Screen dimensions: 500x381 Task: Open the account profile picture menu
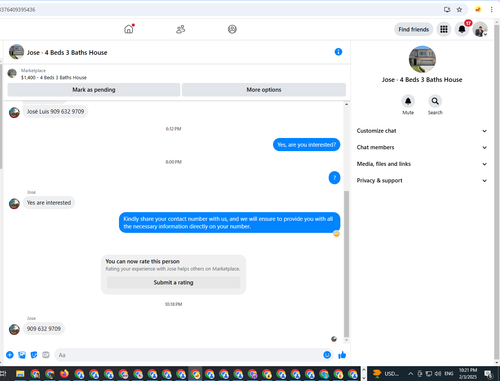480,29
